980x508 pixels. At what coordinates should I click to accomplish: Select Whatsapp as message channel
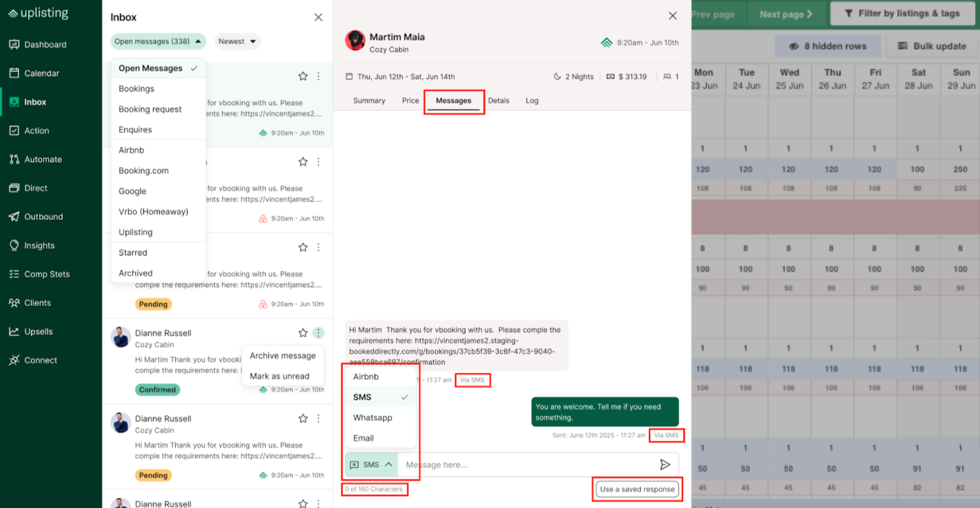pos(380,418)
